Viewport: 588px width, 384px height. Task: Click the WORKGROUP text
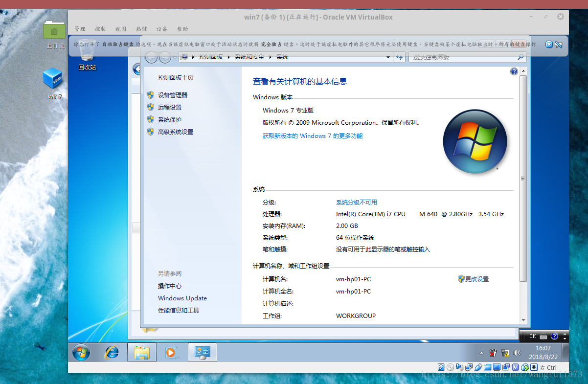click(356, 316)
